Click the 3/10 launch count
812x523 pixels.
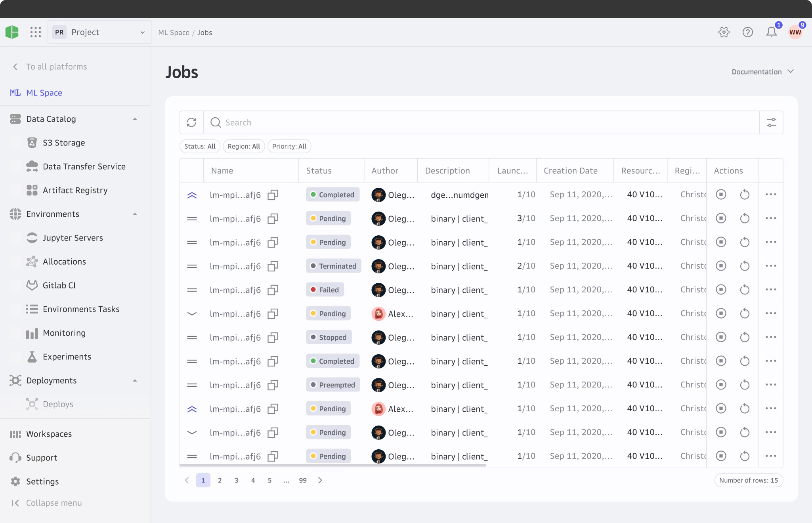click(x=526, y=218)
